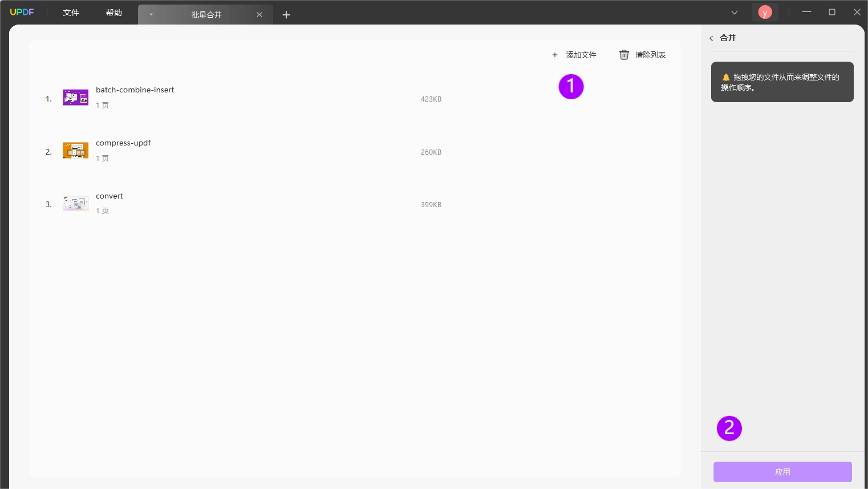Open the 帮助 menu
Screen dimensions: 868x489
point(114,13)
